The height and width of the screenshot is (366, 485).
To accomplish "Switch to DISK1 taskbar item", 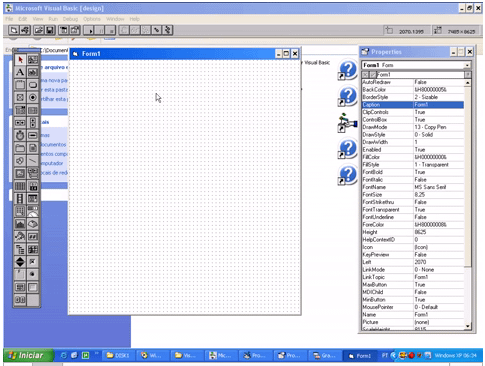I will 118,356.
